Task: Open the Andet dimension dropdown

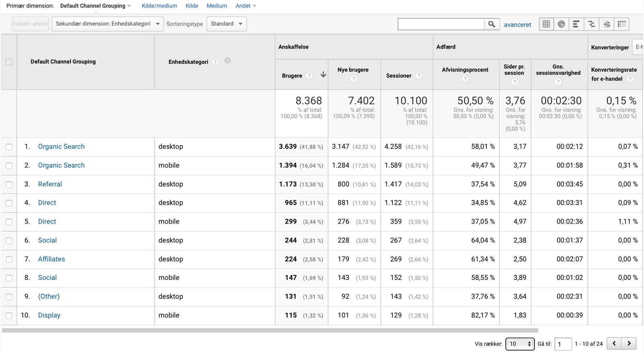Action: (246, 6)
